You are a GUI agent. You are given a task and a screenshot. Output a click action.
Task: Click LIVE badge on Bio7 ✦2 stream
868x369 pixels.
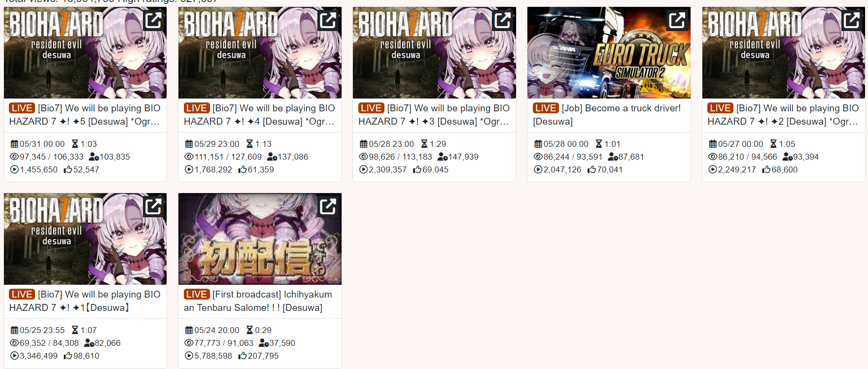720,108
